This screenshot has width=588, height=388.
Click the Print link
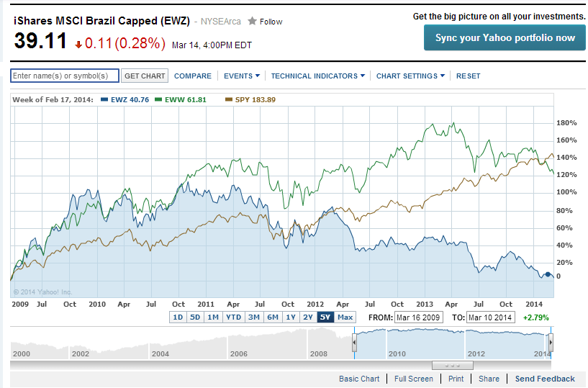pyautogui.click(x=456, y=379)
